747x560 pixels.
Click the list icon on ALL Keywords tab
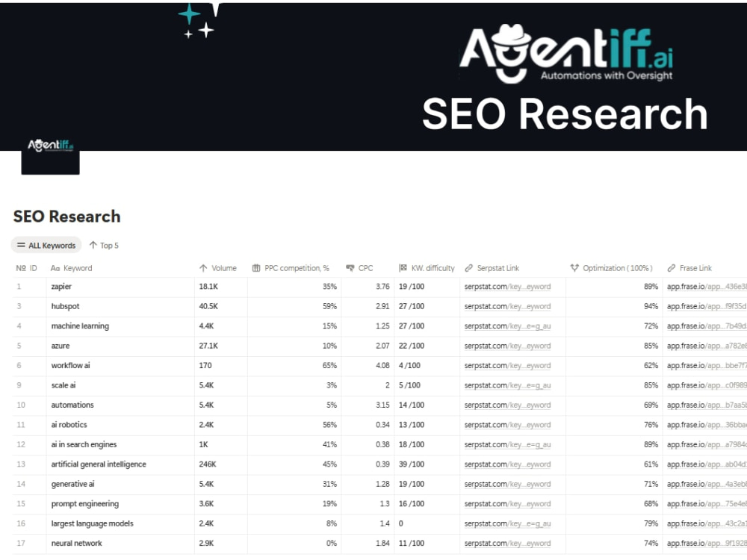click(21, 245)
